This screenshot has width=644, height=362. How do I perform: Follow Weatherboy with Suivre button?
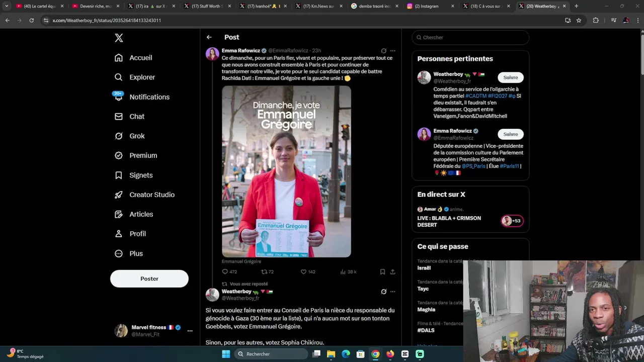pyautogui.click(x=511, y=77)
